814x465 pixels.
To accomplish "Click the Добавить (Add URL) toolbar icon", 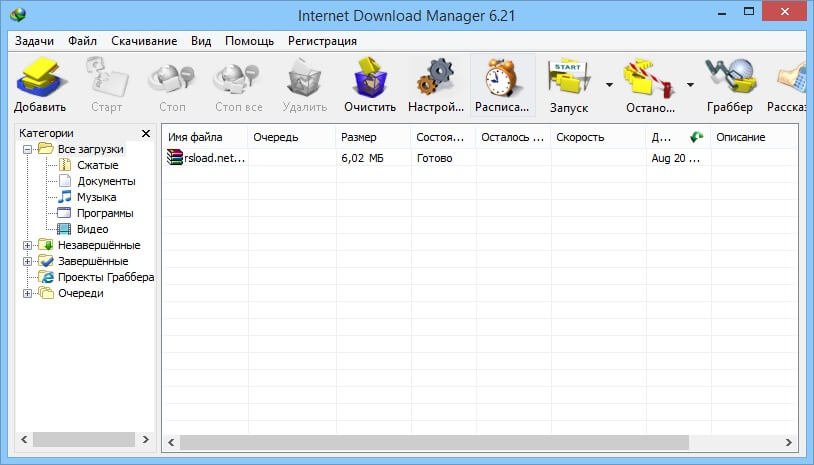I will click(40, 78).
